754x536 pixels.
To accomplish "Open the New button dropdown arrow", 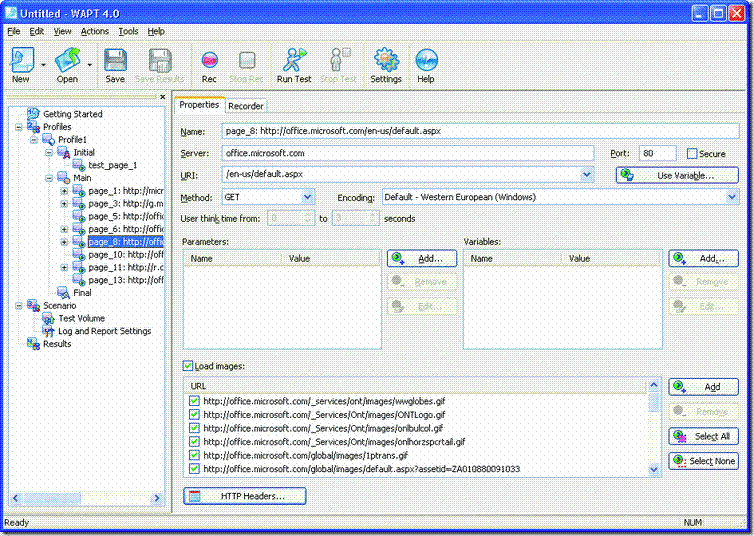I will click(x=43, y=64).
